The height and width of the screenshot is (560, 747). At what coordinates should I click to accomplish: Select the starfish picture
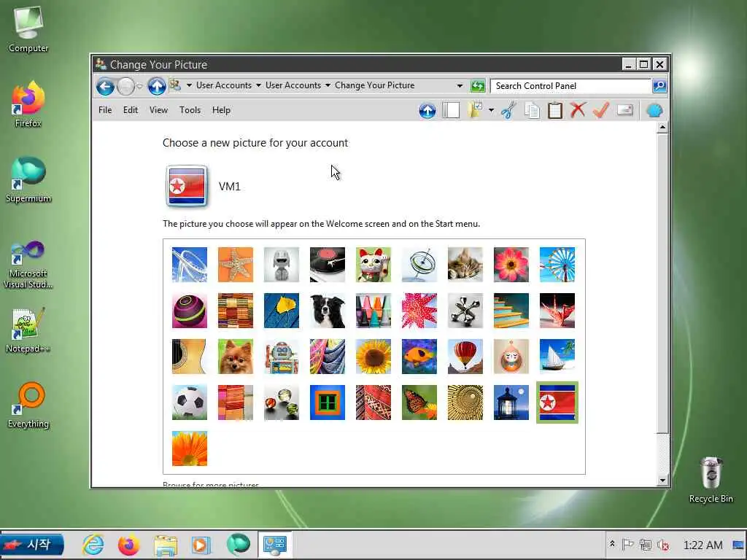pyautogui.click(x=236, y=265)
